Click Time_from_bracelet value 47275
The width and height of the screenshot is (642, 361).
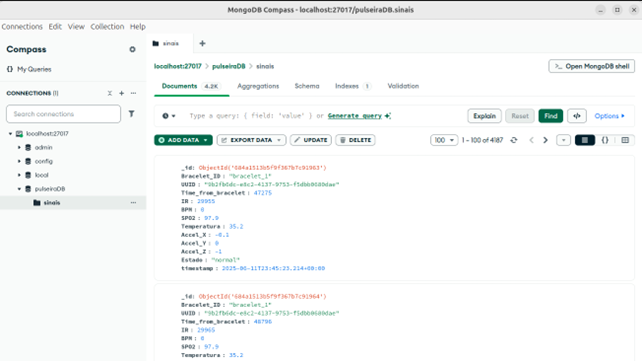[263, 193]
